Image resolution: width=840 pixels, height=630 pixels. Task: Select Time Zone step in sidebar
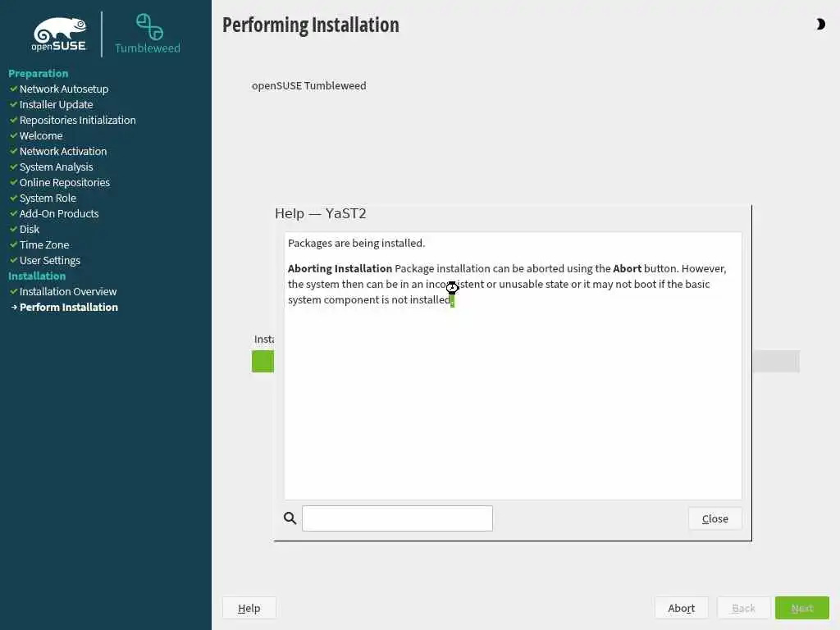point(44,244)
